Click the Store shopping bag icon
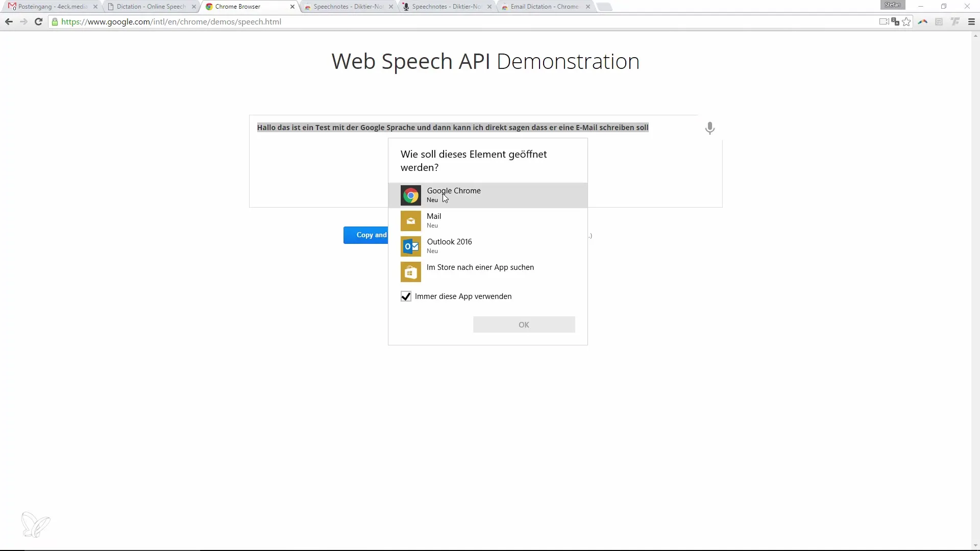980x551 pixels. click(411, 272)
